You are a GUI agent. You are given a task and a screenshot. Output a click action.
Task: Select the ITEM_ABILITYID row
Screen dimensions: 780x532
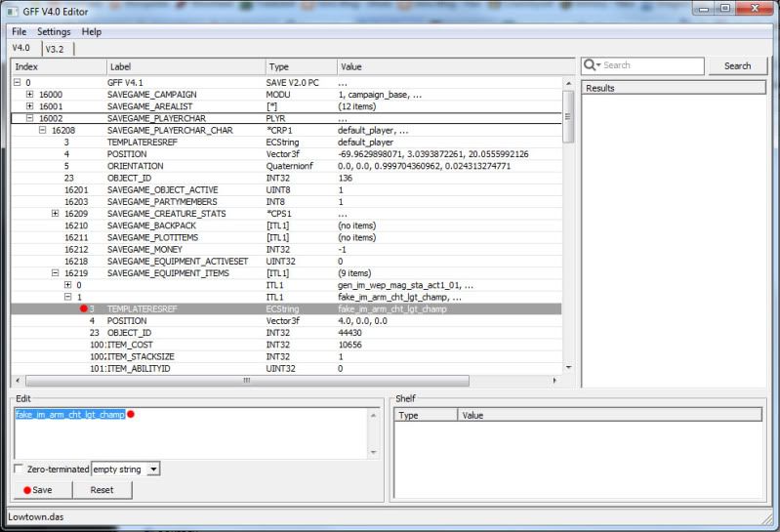tap(287, 368)
